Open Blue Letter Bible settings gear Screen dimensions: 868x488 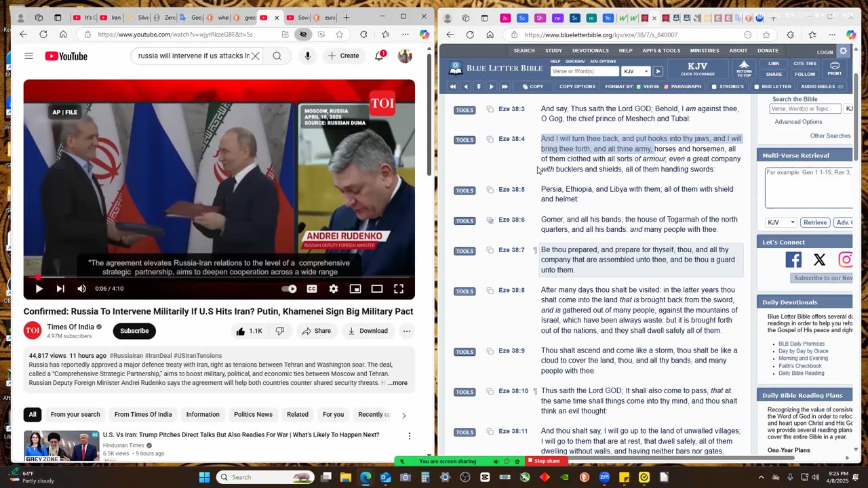844,51
